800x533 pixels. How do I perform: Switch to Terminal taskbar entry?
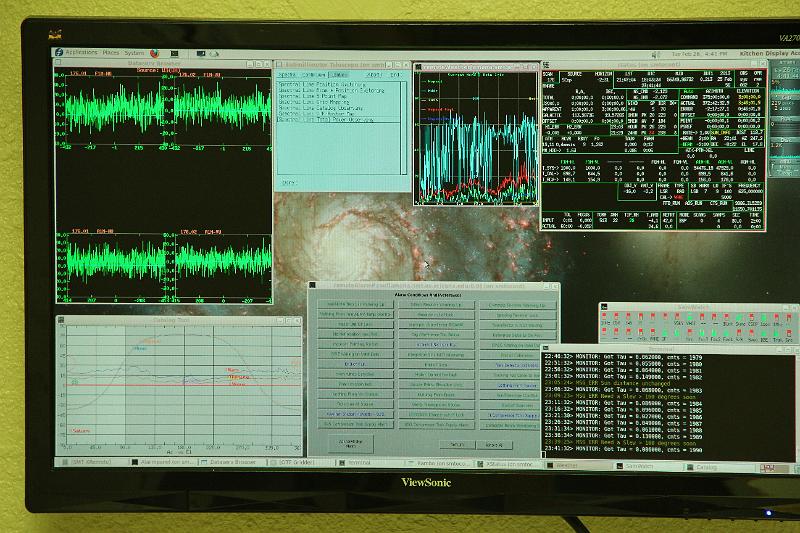(369, 464)
